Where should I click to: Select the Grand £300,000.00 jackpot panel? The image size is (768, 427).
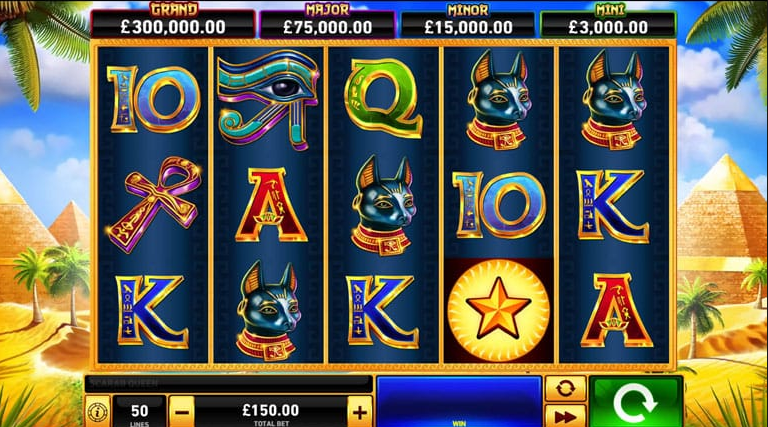173,21
